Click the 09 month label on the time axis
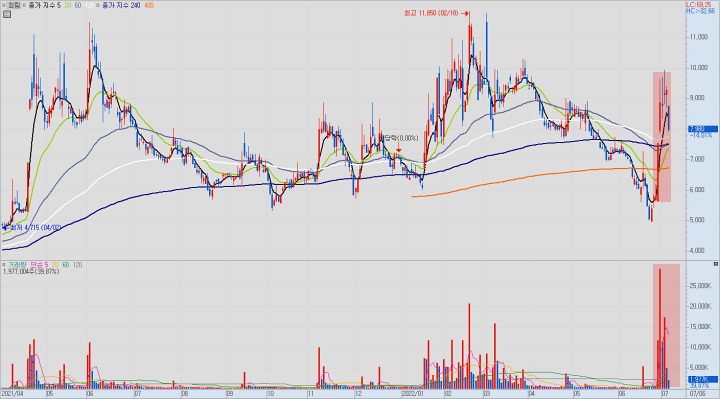 pyautogui.click(x=230, y=394)
